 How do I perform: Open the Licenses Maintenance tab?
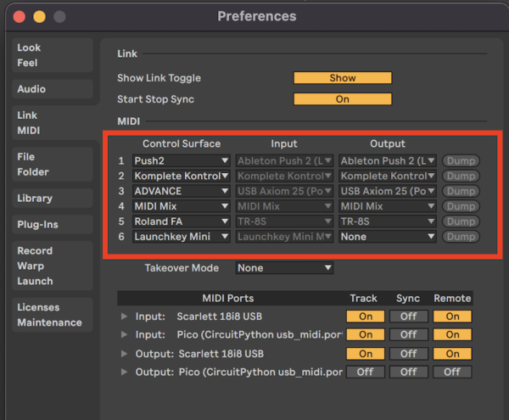coord(53,315)
